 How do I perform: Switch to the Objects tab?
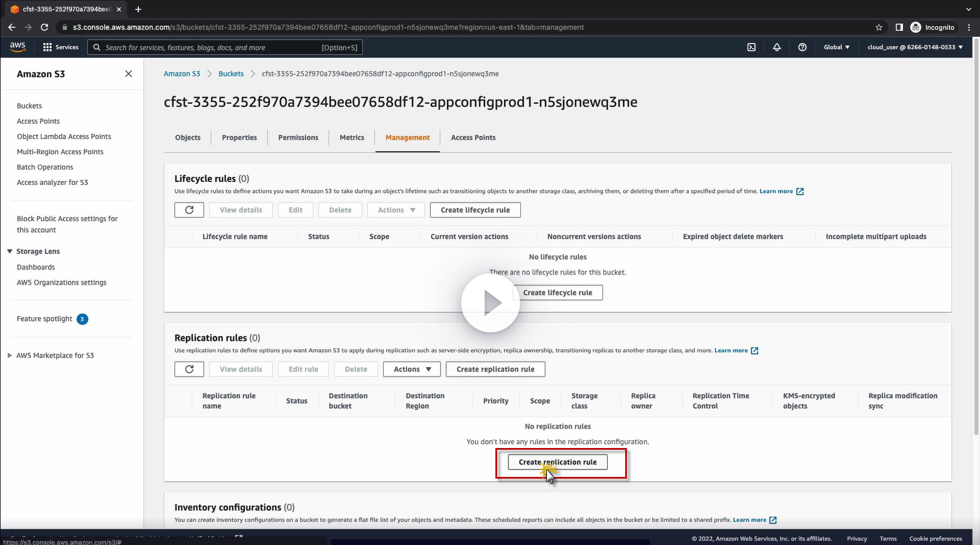(x=188, y=137)
